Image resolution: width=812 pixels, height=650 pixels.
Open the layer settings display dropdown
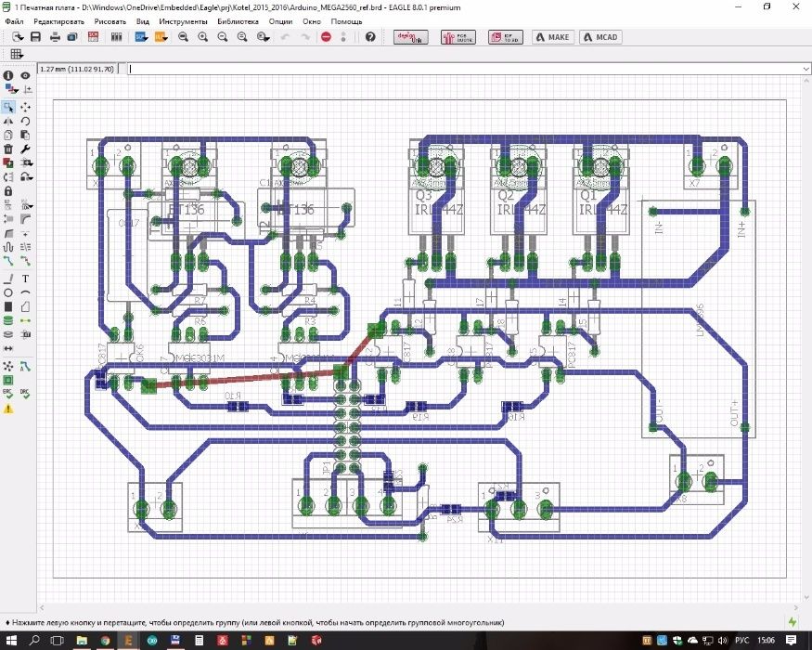[x=10, y=90]
